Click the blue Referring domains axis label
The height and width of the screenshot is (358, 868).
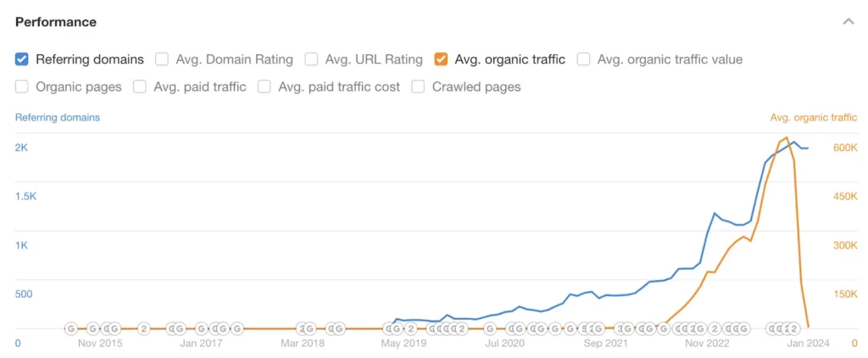coord(58,117)
